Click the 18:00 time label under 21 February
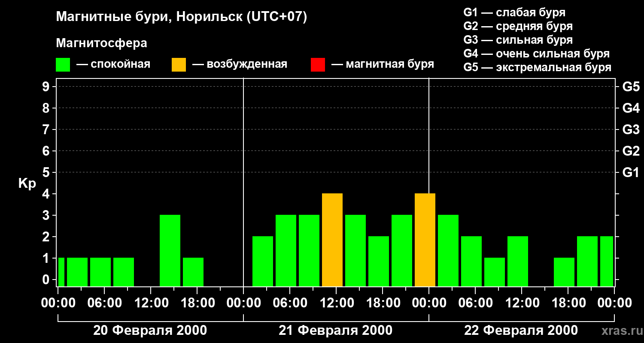This screenshot has width=644, height=343. click(x=383, y=303)
